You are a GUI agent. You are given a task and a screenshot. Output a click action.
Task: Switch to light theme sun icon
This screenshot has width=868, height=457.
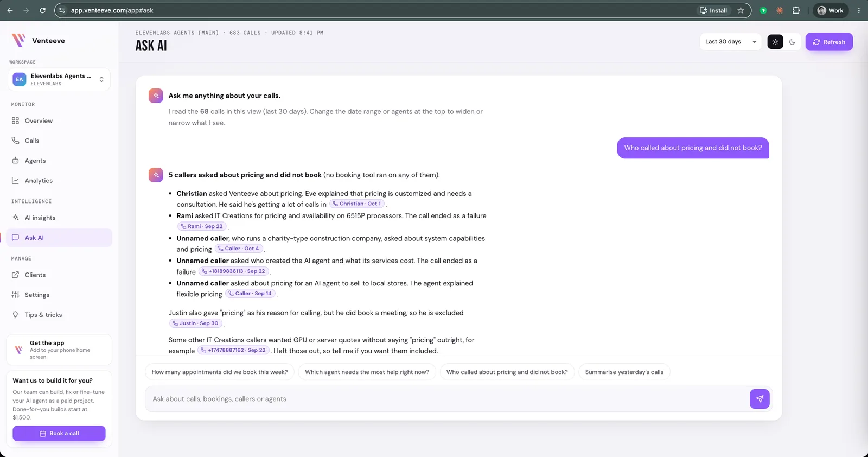(x=775, y=42)
